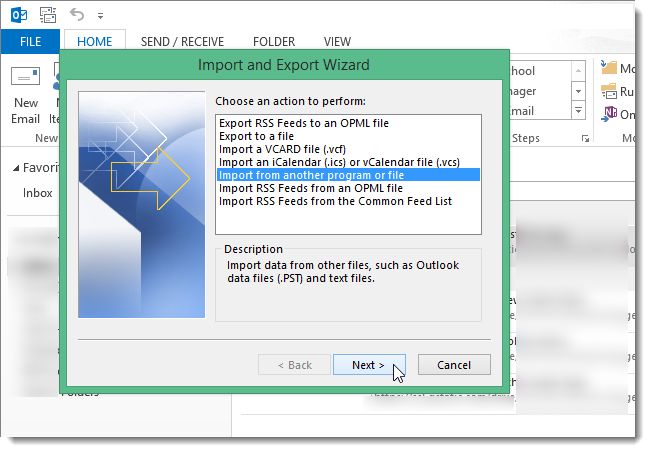Select 'Import from another program or file'
Image resolution: width=650 pixels, height=452 pixels.
point(348,175)
